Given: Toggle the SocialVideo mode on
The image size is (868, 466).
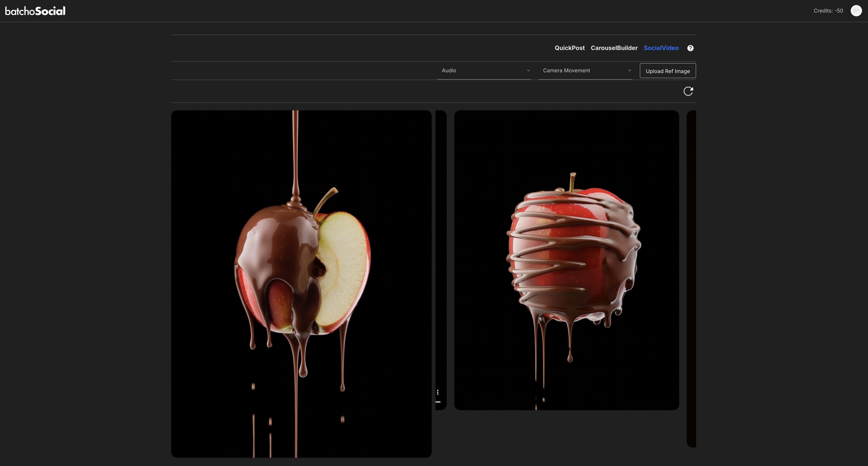Looking at the screenshot, I should pos(661,48).
